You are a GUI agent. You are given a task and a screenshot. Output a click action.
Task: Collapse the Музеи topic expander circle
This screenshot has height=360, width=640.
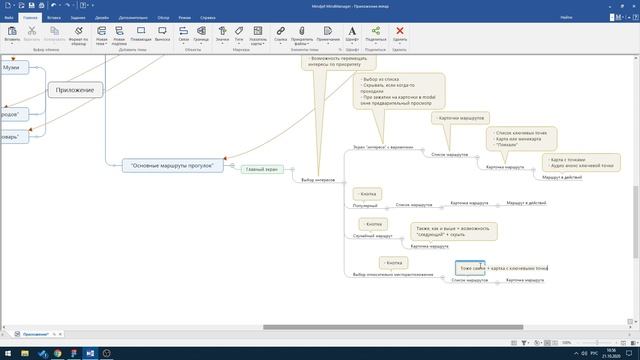36,67
